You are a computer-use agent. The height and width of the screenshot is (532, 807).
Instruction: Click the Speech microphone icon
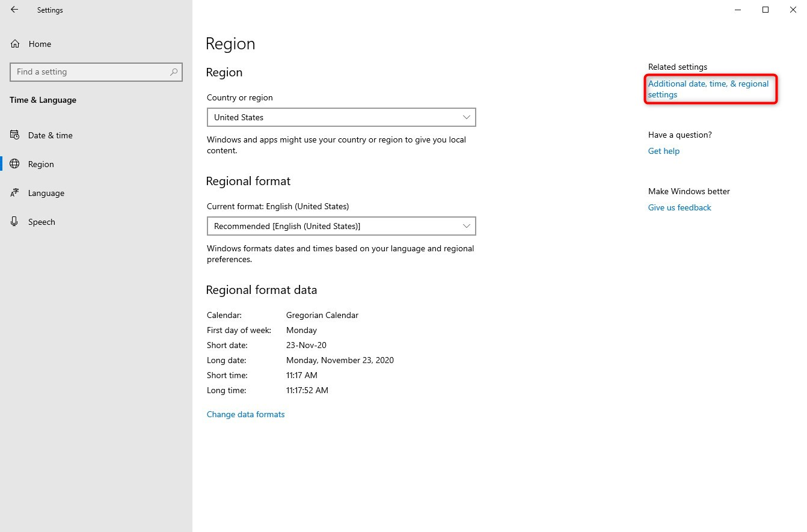coord(15,222)
